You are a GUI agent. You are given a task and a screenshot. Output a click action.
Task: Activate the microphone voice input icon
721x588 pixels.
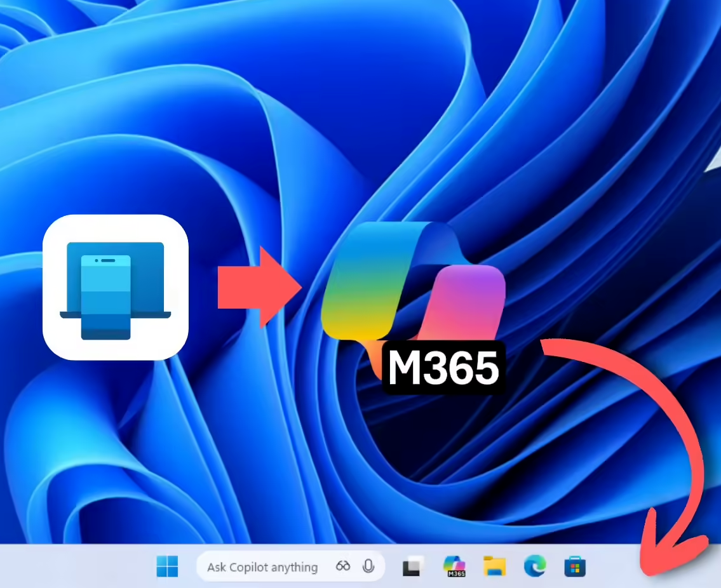pos(368,566)
